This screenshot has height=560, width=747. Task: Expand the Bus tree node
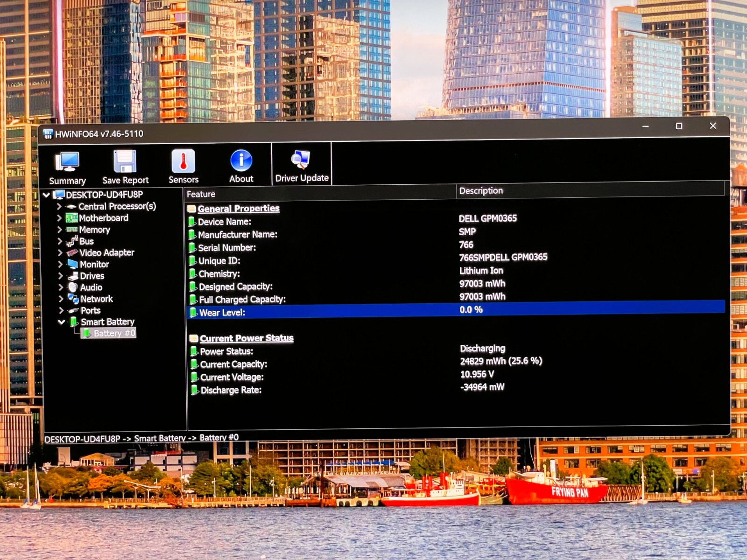[x=60, y=241]
